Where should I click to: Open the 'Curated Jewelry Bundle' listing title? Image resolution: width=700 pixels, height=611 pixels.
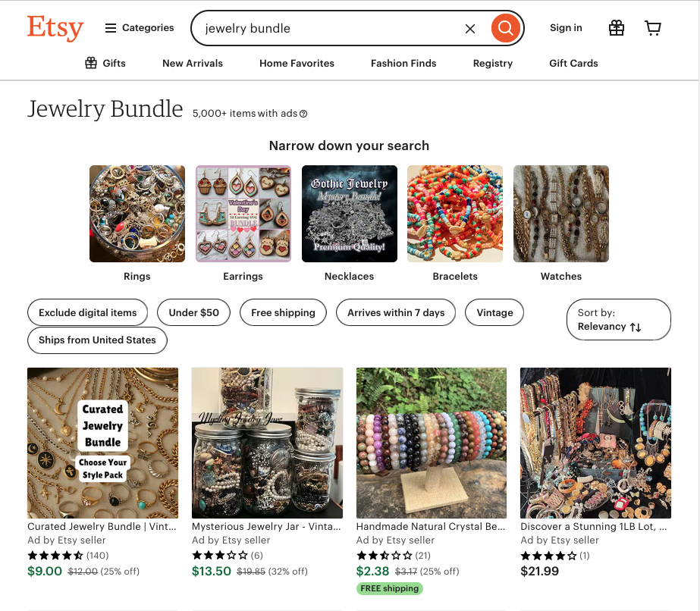tap(102, 526)
